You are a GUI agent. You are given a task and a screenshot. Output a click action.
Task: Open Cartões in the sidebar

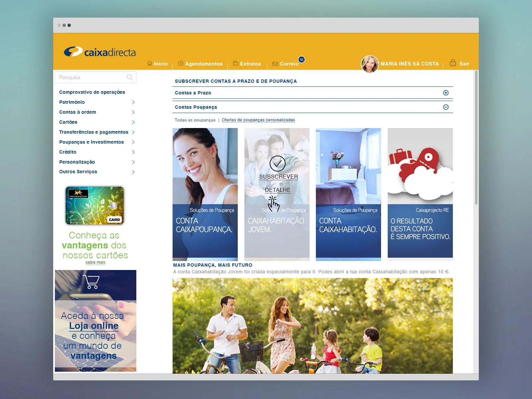(x=68, y=122)
